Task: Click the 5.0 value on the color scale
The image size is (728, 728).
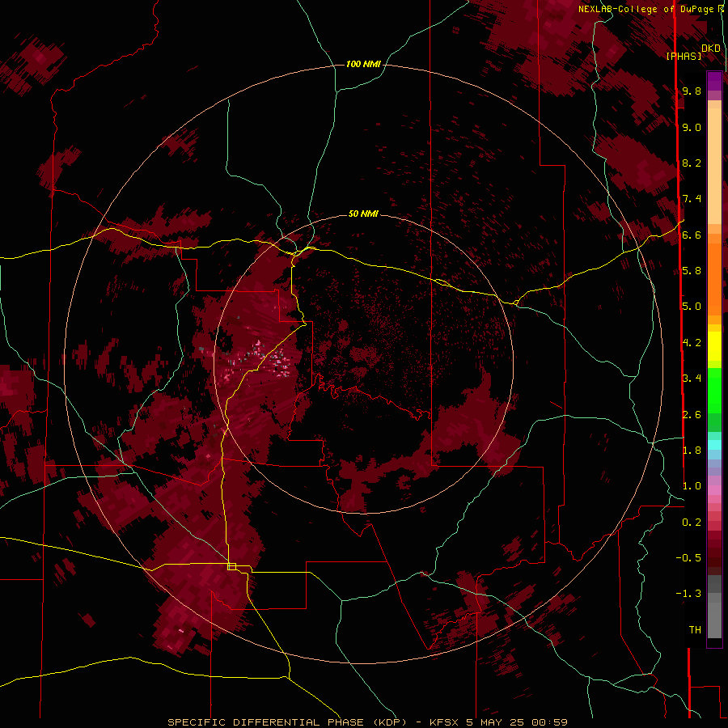Action: [x=692, y=307]
